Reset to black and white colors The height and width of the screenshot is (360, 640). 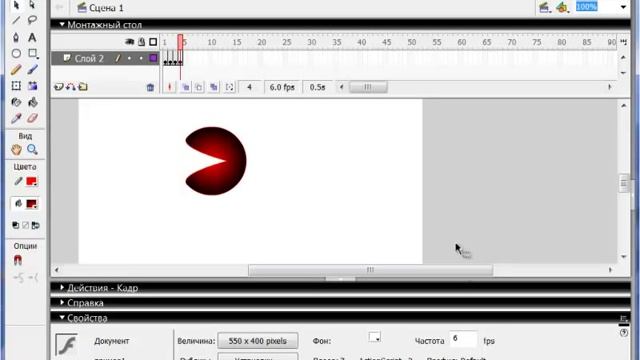coord(16,225)
